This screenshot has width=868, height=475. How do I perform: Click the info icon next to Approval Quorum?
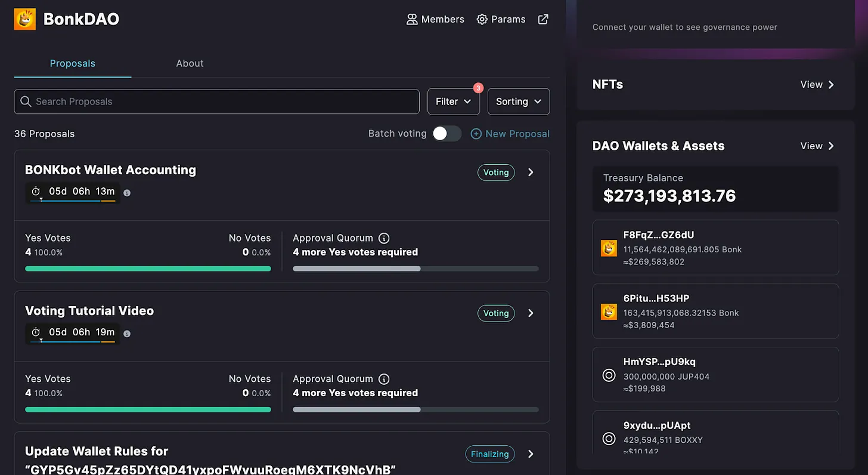(x=383, y=237)
